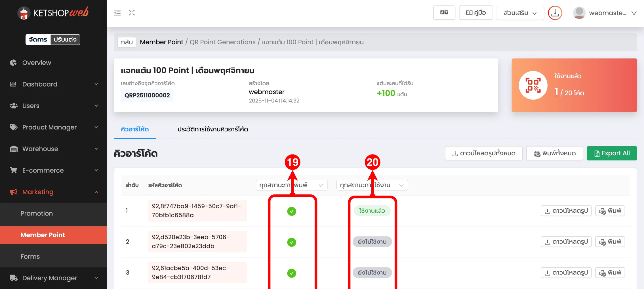
Task: Switch to ปรับแต่ง mode toggle
Action: tap(65, 39)
